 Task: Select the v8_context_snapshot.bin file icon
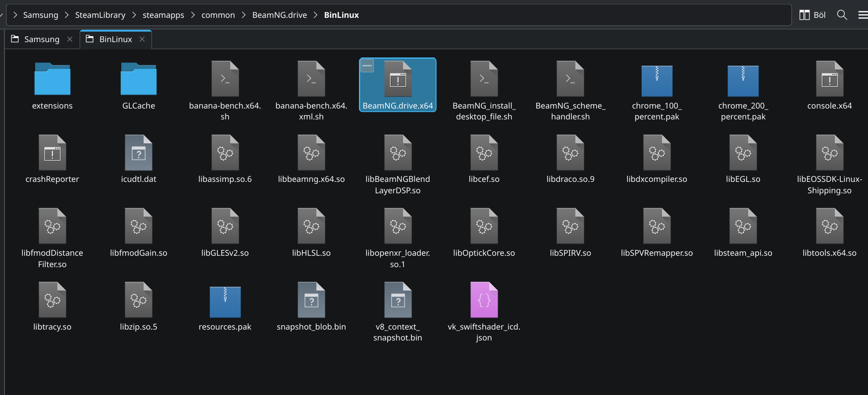coord(398,300)
